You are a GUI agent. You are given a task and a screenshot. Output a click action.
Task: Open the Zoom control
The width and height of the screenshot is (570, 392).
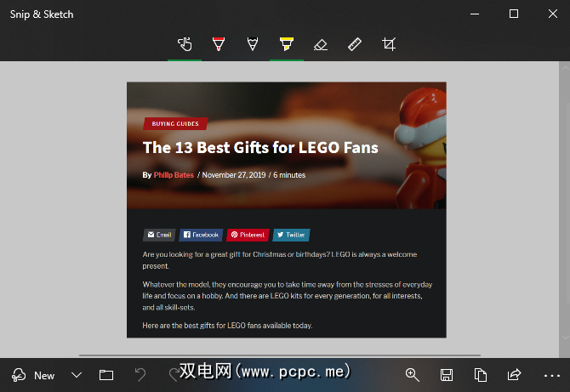413,375
